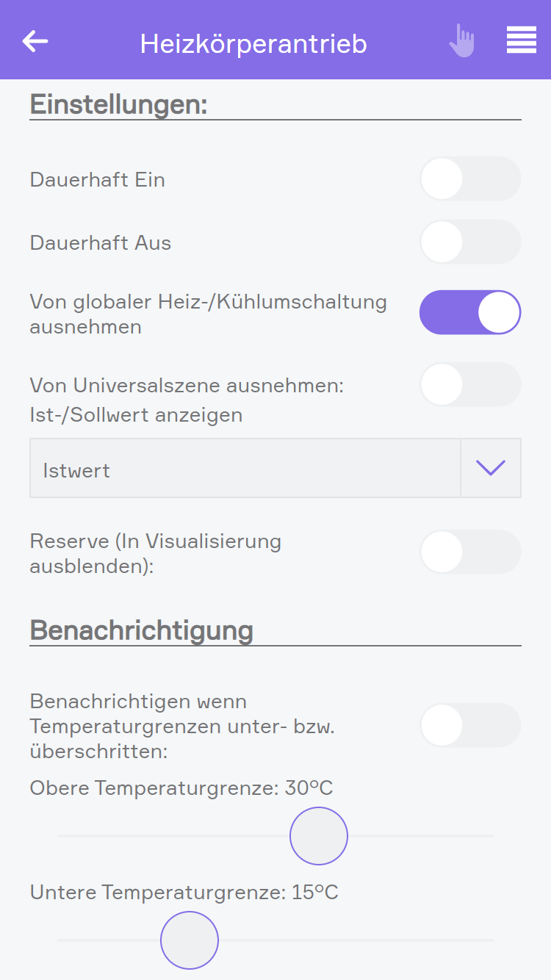Toggle the Dauerhaft Aus switch
This screenshot has width=551, height=980.
click(x=469, y=242)
